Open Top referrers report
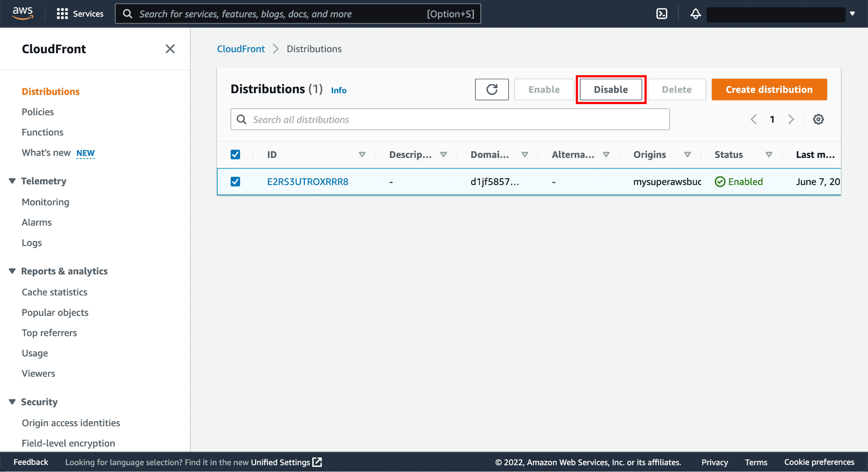 (x=49, y=333)
